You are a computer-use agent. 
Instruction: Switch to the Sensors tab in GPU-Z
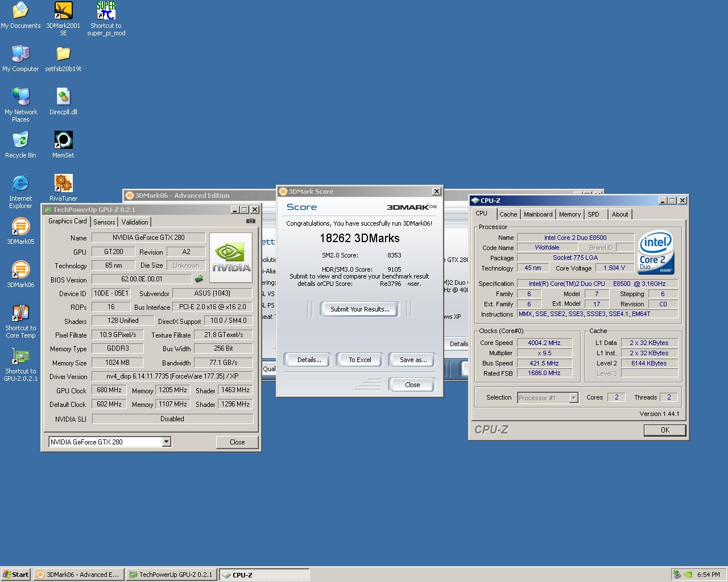[x=104, y=222]
